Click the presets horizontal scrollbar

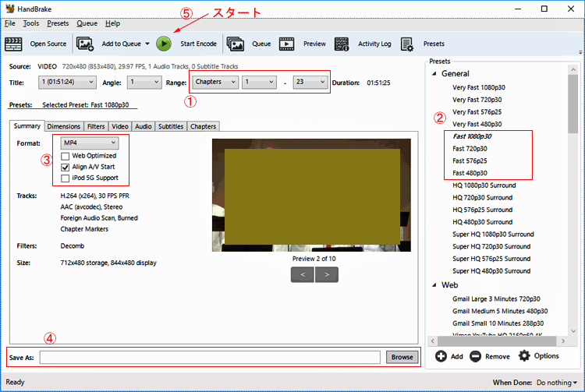click(x=498, y=341)
